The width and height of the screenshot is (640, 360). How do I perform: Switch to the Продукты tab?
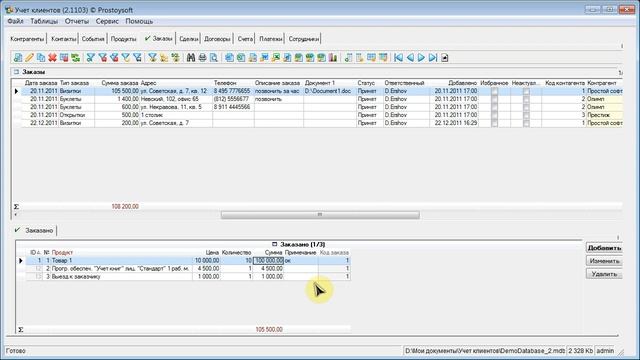123,39
